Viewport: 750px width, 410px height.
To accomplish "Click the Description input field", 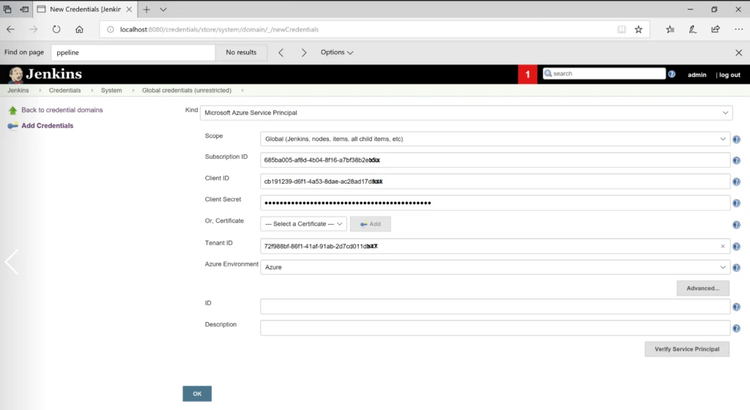I will (495, 328).
